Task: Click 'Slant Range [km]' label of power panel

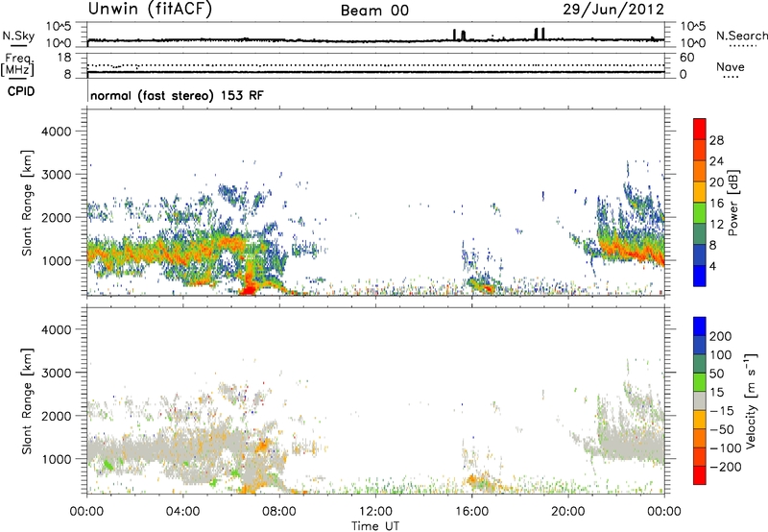Action: click(x=27, y=203)
